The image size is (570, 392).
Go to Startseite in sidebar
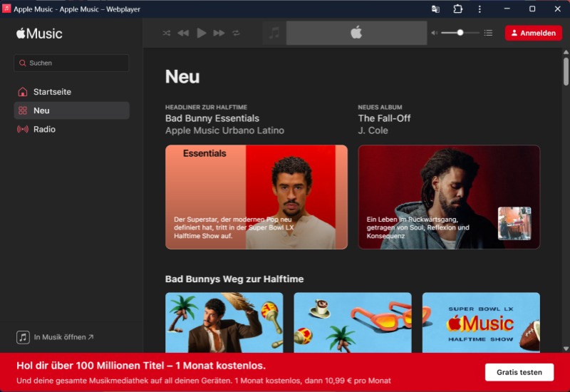coord(72,92)
